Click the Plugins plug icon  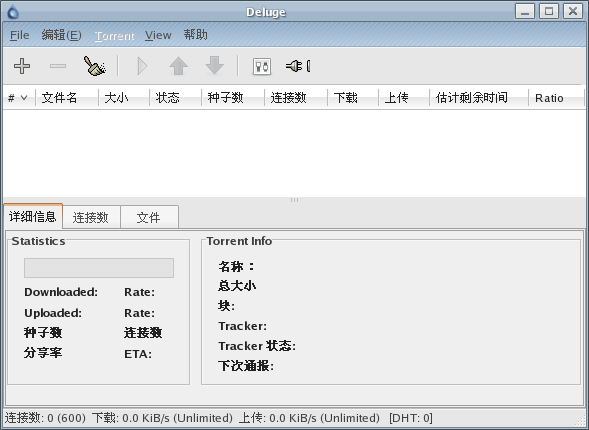[298, 66]
